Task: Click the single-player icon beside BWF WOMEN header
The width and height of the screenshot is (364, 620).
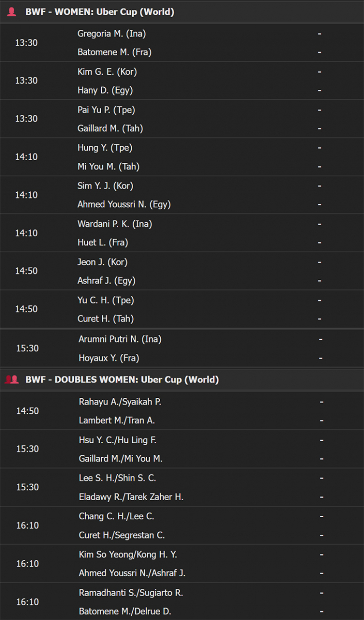Action: point(11,12)
